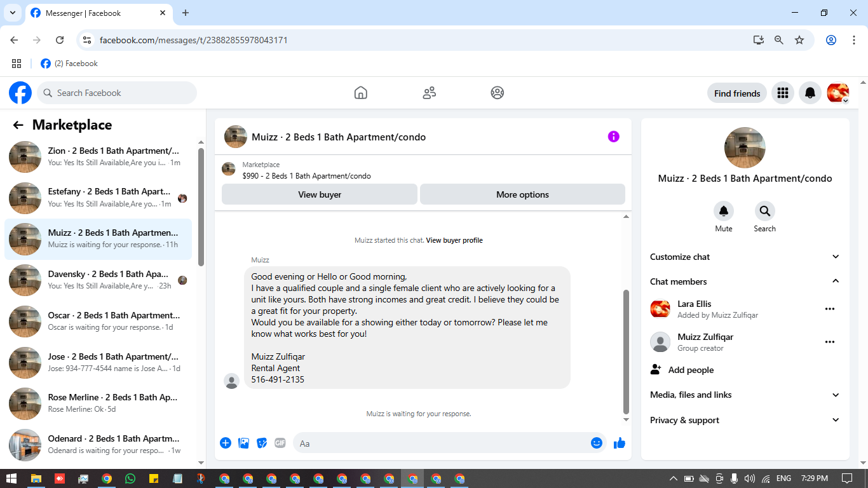
Task: Choose a GIF icon in composer
Action: [280, 443]
